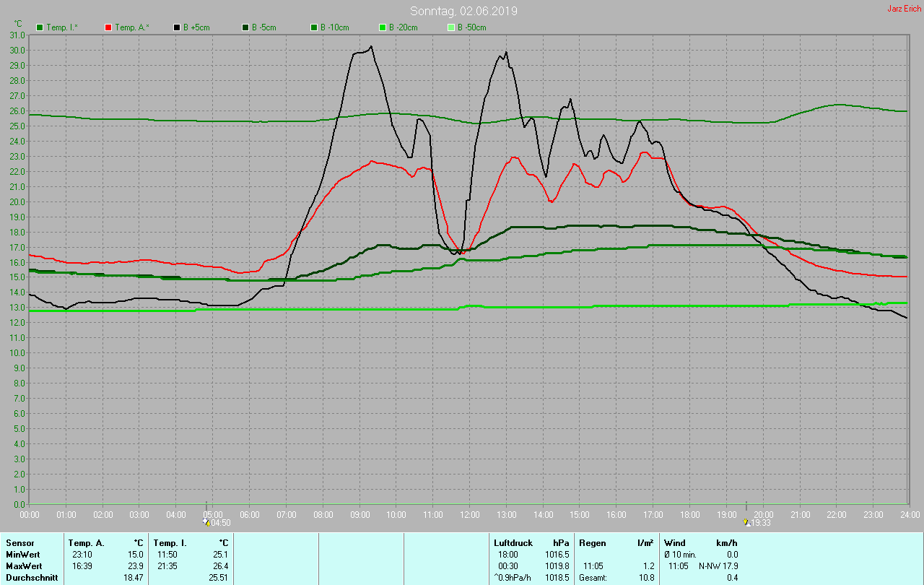Select the 'B -5cm' legend label
This screenshot has width=924, height=585.
click(x=264, y=27)
